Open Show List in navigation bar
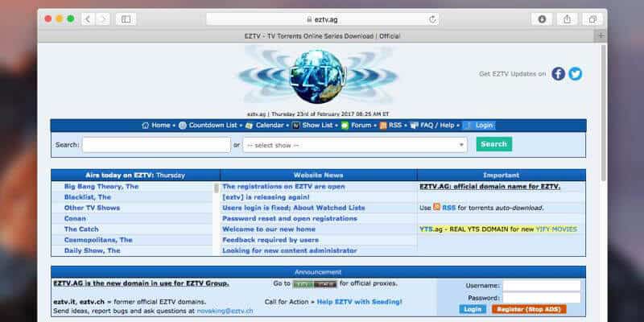 tap(312, 126)
